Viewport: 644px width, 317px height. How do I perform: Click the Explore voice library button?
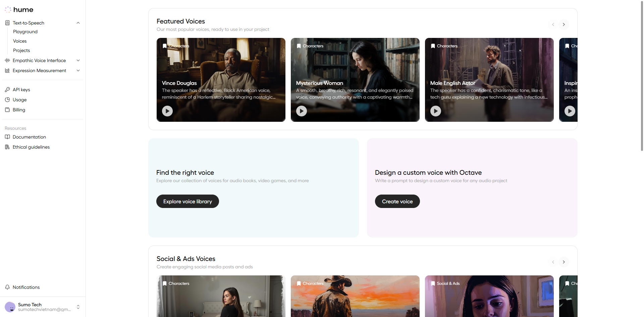(x=187, y=201)
